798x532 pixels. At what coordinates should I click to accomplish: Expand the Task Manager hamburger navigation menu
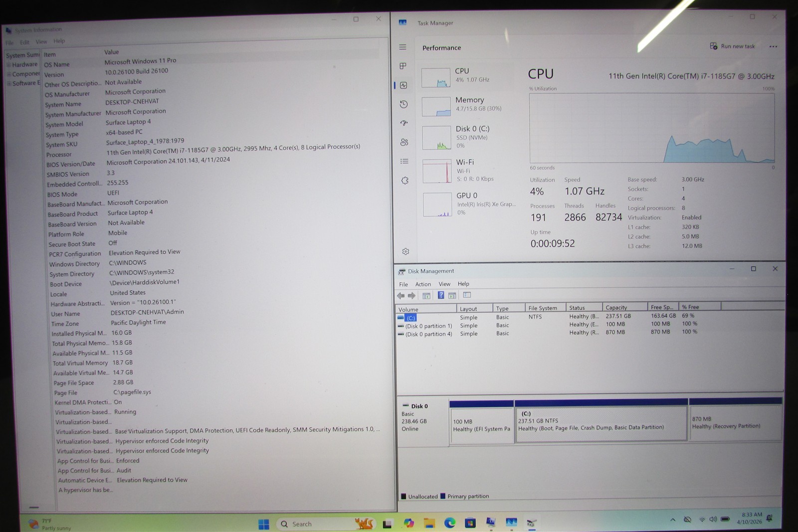pos(402,47)
